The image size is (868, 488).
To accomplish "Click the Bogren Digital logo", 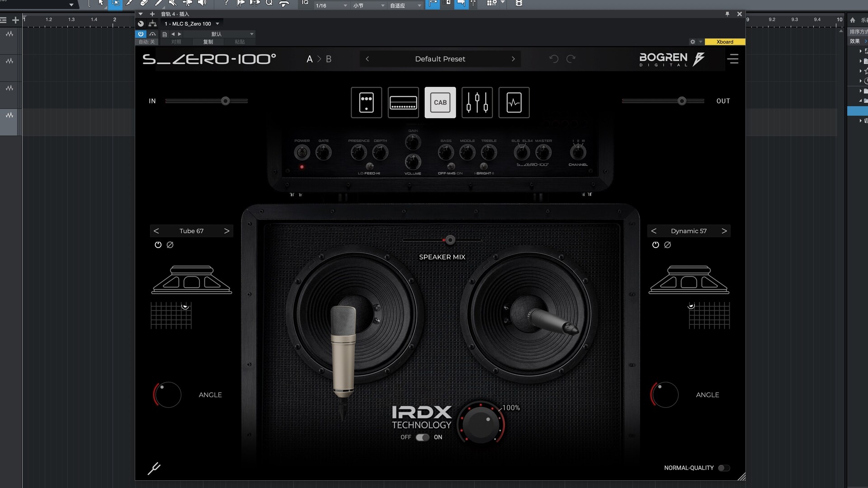I will 672,59.
